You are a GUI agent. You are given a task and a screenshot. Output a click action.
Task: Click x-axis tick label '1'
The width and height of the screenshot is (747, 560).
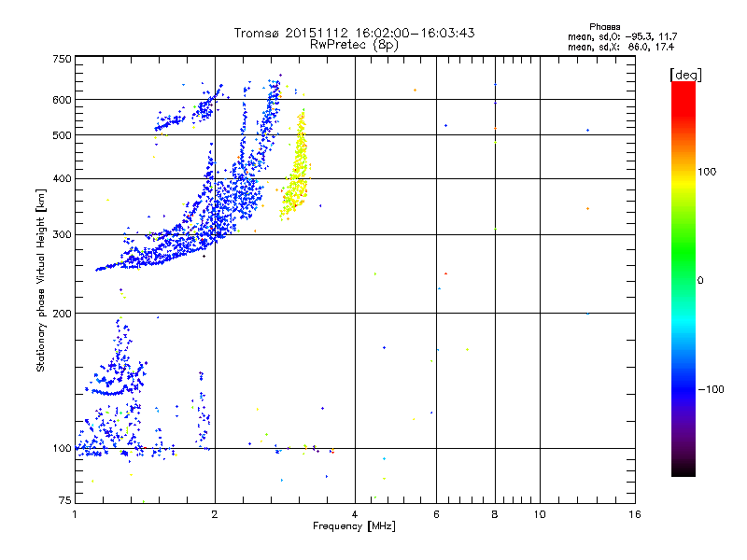click(75, 514)
